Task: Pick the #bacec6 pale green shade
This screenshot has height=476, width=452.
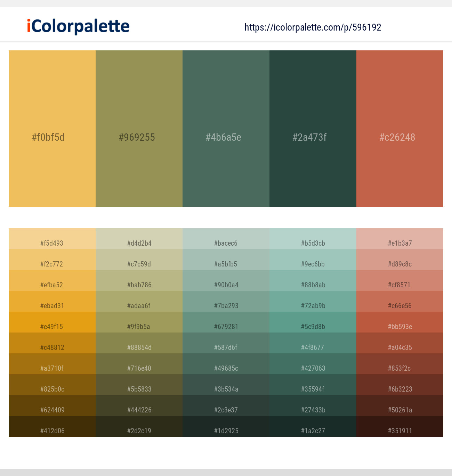Action: pyautogui.click(x=226, y=239)
